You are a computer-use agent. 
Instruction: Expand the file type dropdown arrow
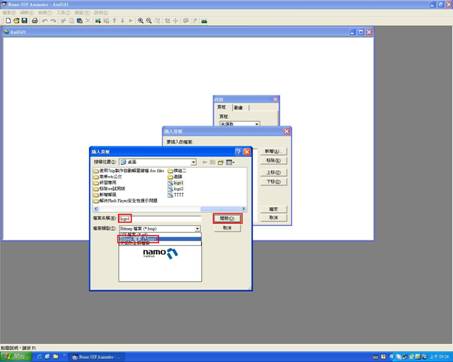[x=198, y=229]
